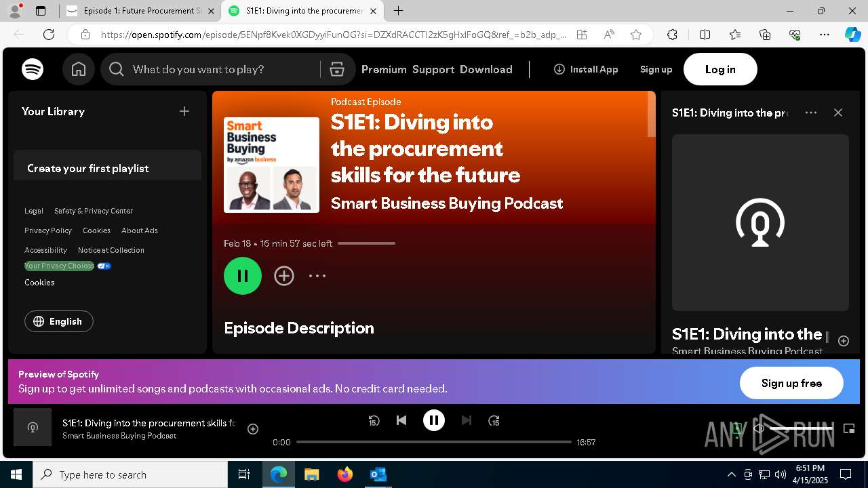Switch to 'Episode 1: Future Procurement' tab
868x488 pixels.
tap(142, 11)
